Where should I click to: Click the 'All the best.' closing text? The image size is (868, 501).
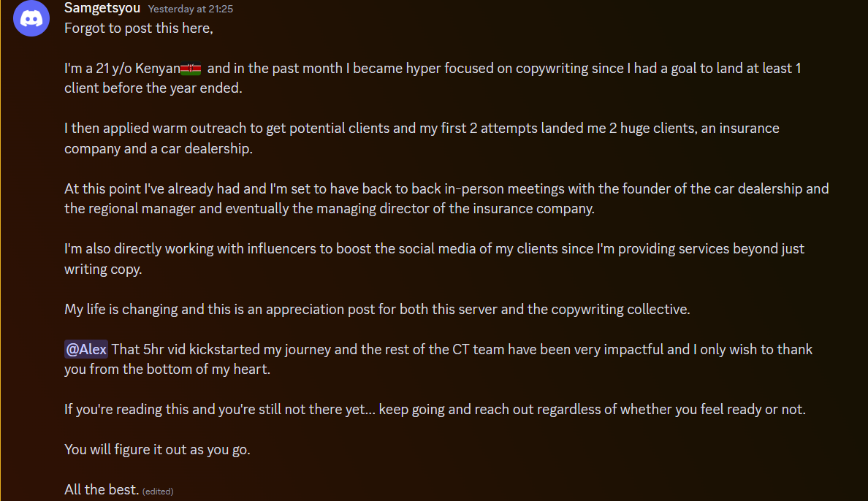point(102,489)
